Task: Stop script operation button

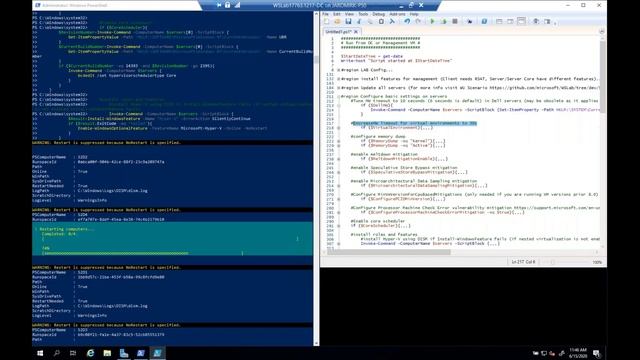Action: coord(455,21)
